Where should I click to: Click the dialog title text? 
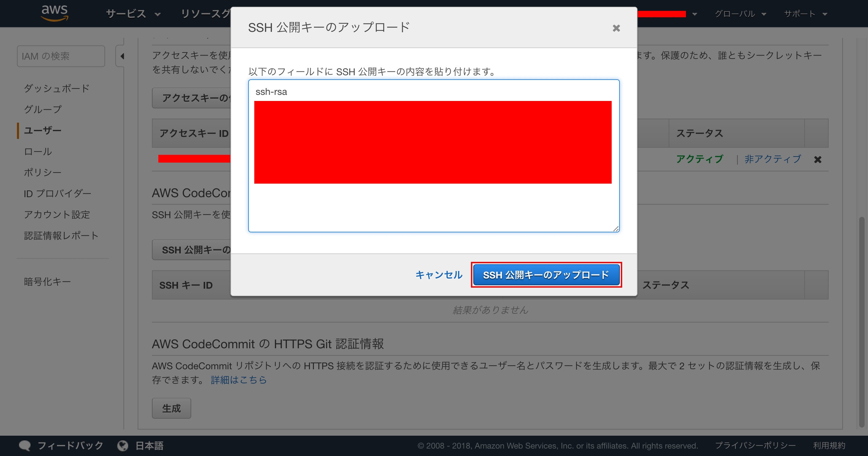tap(329, 27)
